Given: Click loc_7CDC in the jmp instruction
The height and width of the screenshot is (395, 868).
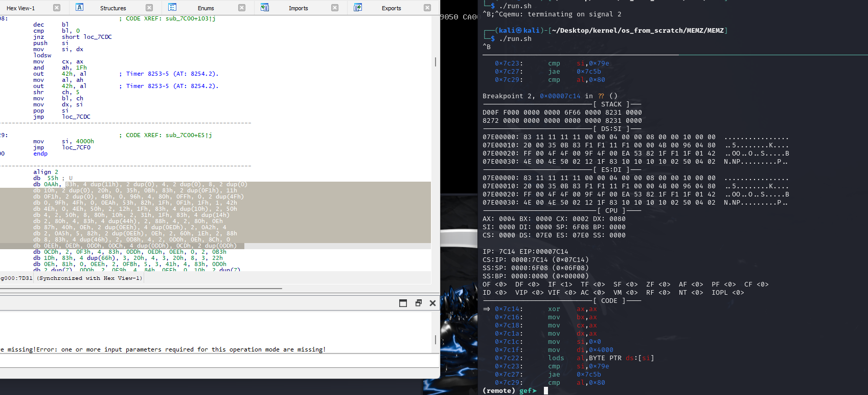Looking at the screenshot, I should click(x=76, y=117).
